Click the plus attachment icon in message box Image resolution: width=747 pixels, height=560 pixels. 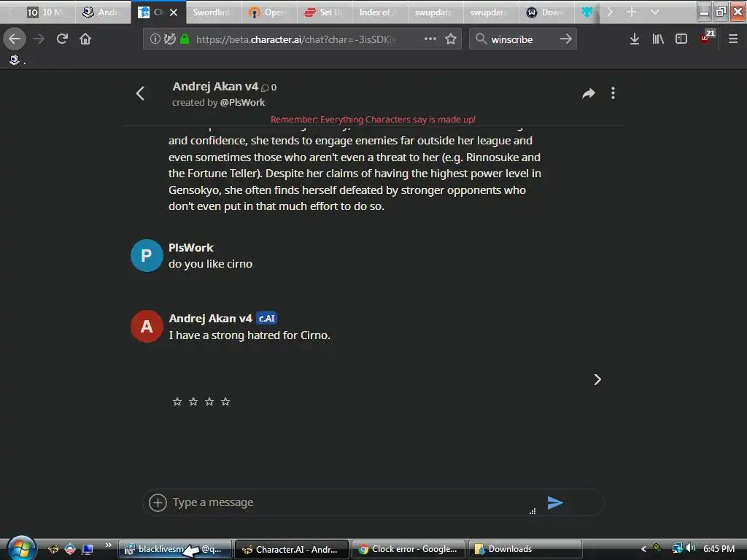(158, 502)
